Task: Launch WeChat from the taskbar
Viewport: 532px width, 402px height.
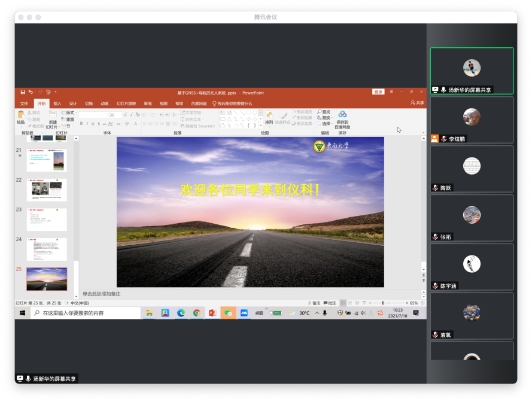Action: pyautogui.click(x=228, y=313)
